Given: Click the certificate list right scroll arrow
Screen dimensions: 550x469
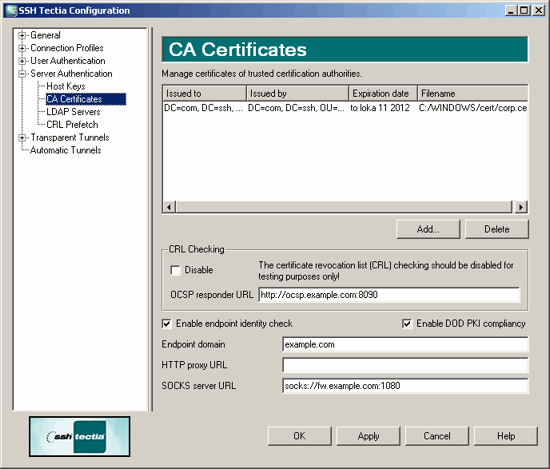Looking at the screenshot, I should point(521,207).
